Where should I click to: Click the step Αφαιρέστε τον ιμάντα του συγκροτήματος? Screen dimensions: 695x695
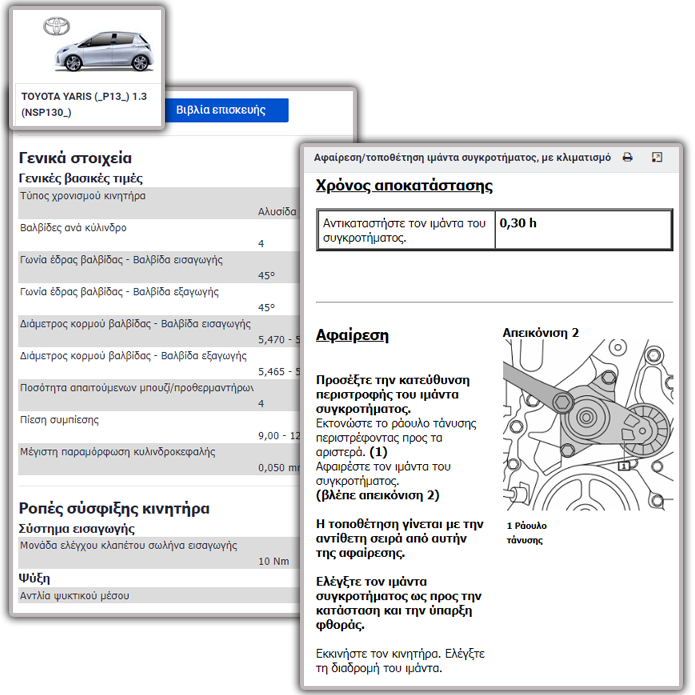383,473
